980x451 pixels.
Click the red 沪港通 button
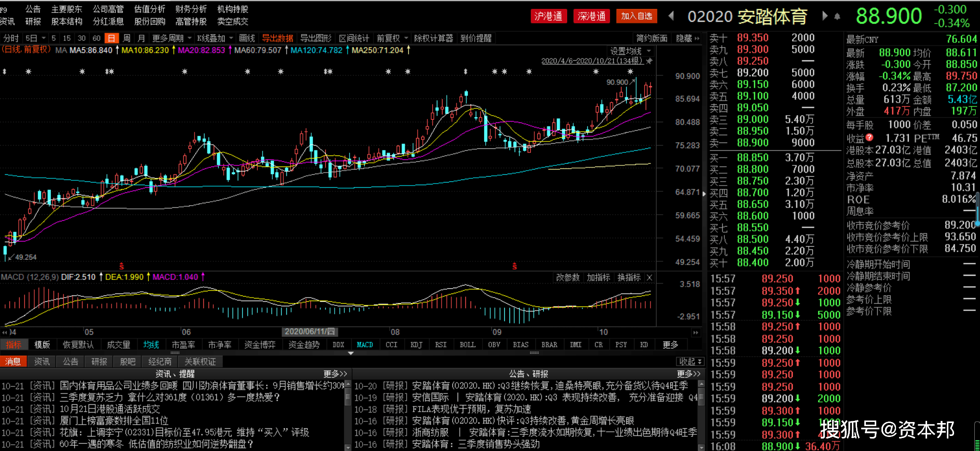tap(549, 16)
